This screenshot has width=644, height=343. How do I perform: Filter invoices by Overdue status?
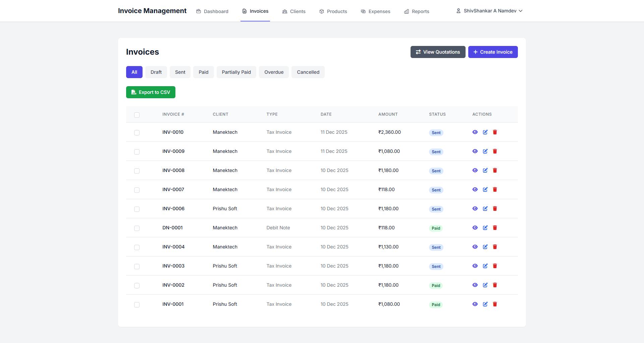click(274, 72)
